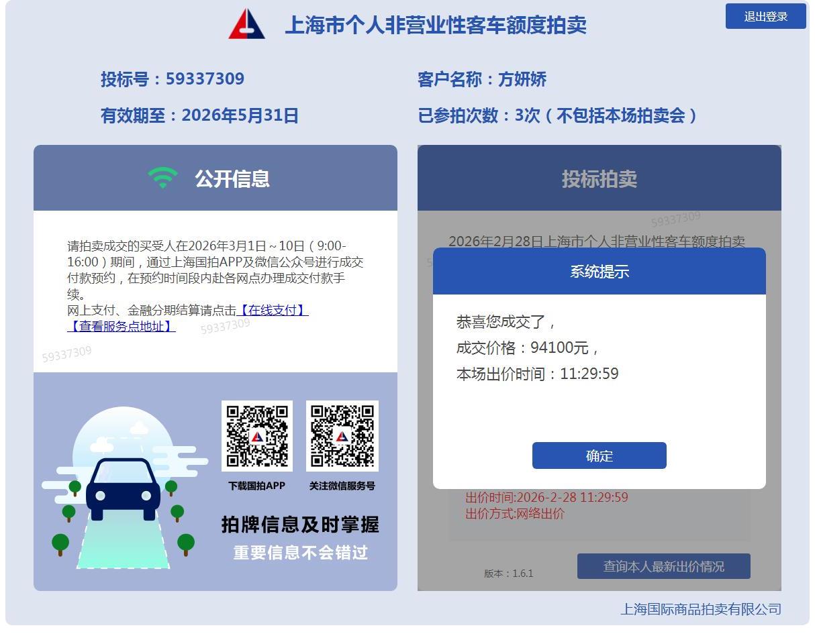Click the red and blue auction logo
815x644 pixels.
[246, 24]
